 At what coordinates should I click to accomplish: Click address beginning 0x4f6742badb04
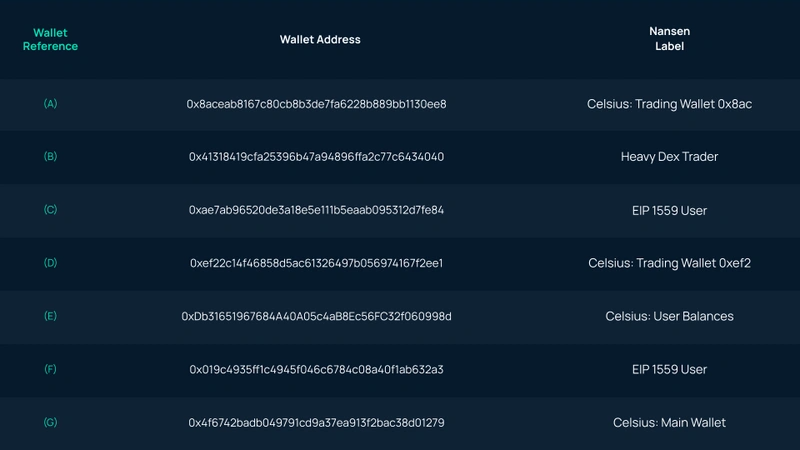coord(316,423)
